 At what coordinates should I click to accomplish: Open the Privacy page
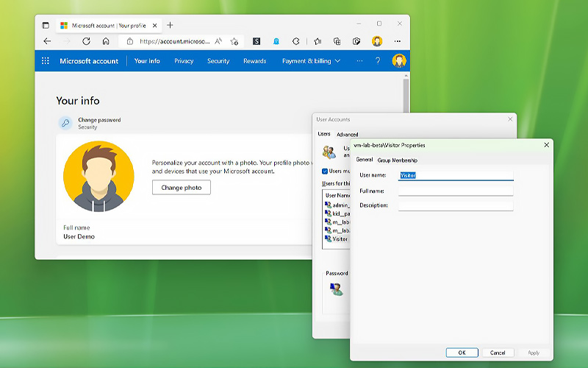[x=184, y=61]
